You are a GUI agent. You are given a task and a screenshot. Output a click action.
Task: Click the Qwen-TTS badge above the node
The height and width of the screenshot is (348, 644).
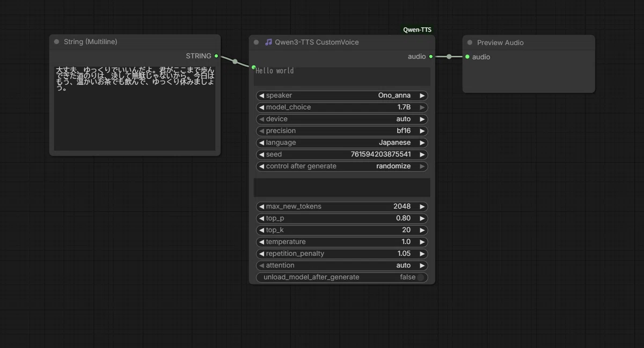(417, 30)
